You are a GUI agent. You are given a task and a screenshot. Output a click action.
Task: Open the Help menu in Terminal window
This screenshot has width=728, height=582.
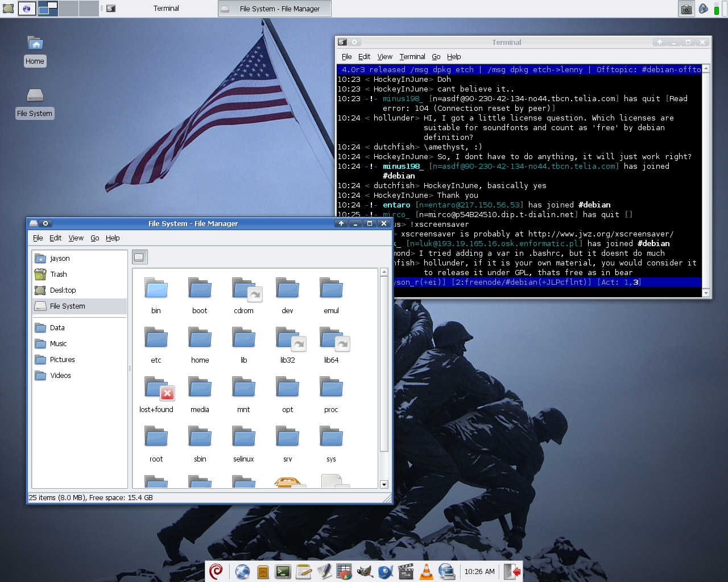(x=454, y=57)
